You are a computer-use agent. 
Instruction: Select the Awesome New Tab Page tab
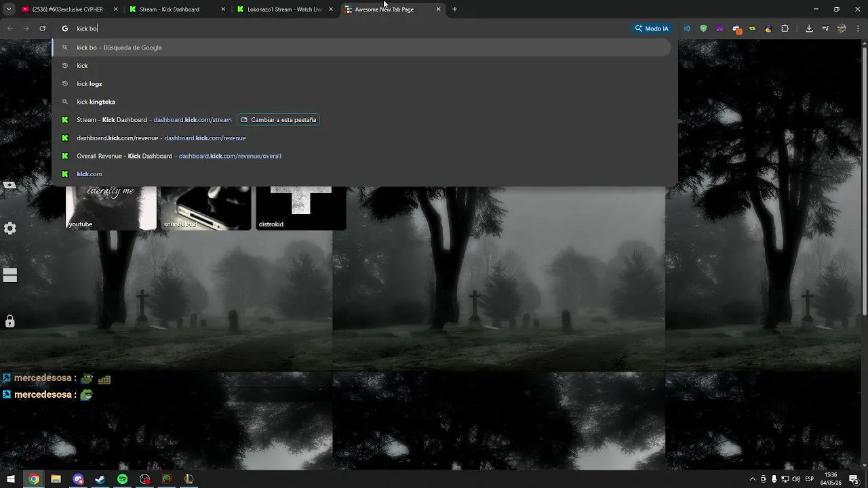point(392,9)
